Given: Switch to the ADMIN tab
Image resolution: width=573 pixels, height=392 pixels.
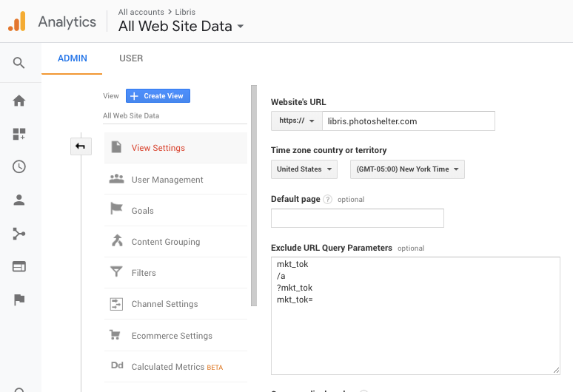Looking at the screenshot, I should (72, 58).
